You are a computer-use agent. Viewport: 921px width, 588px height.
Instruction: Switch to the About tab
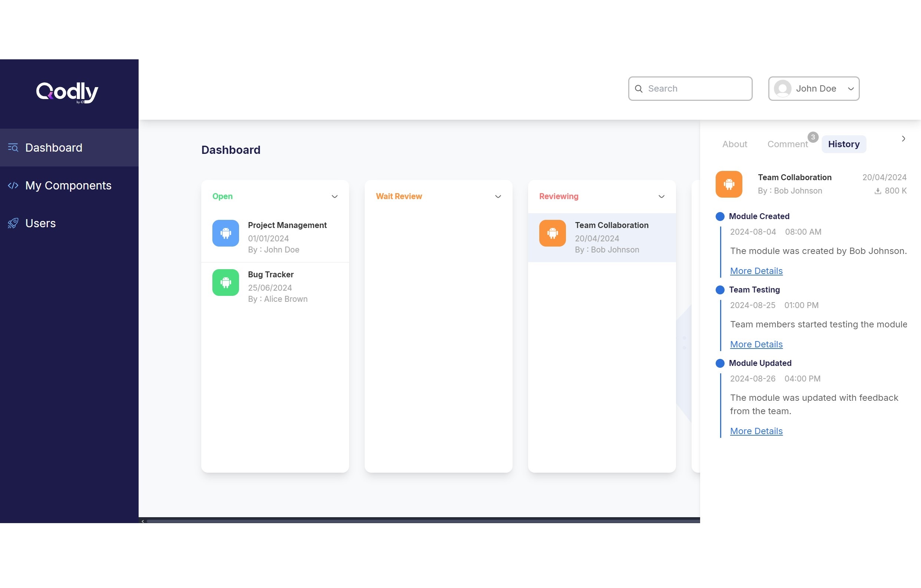tap(734, 144)
